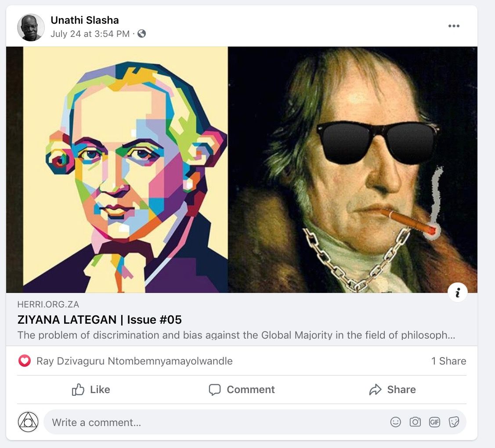
Task: Open the three-dots post options menu
Action: coord(454,26)
